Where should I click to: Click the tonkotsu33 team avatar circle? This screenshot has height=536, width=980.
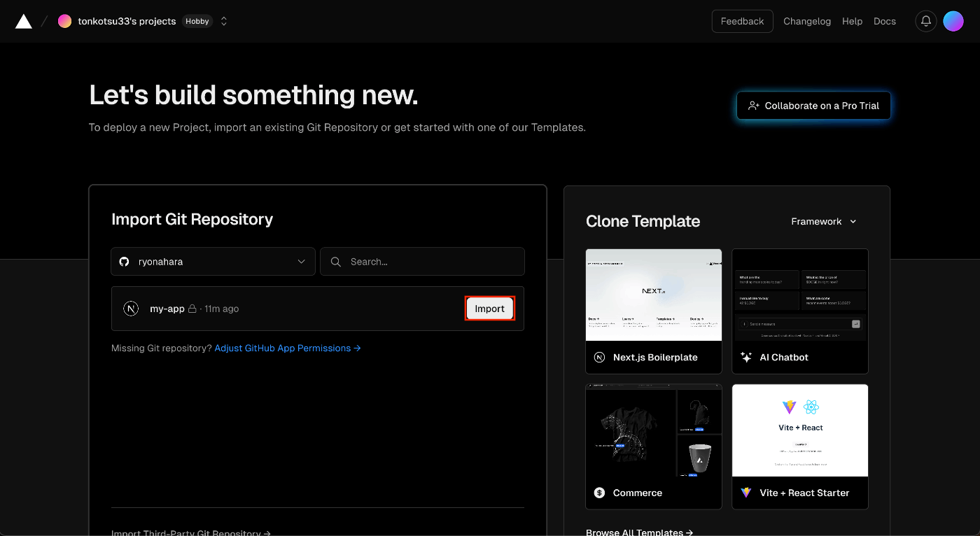[x=65, y=21]
